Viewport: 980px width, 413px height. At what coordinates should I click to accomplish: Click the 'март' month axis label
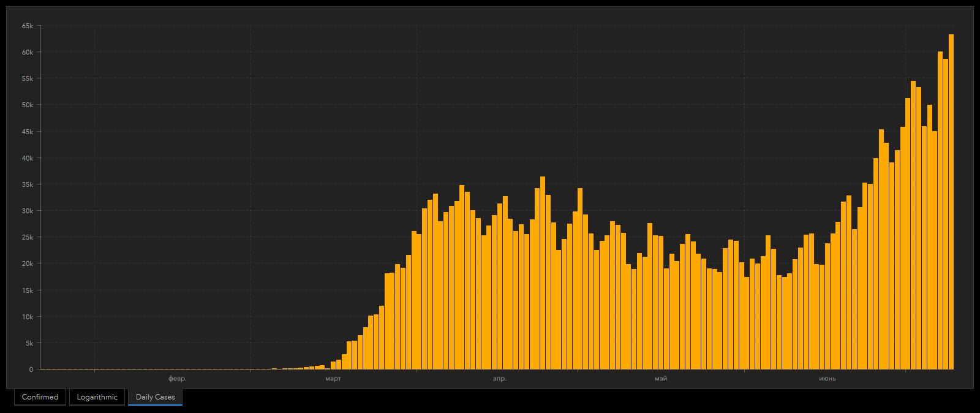(x=333, y=379)
